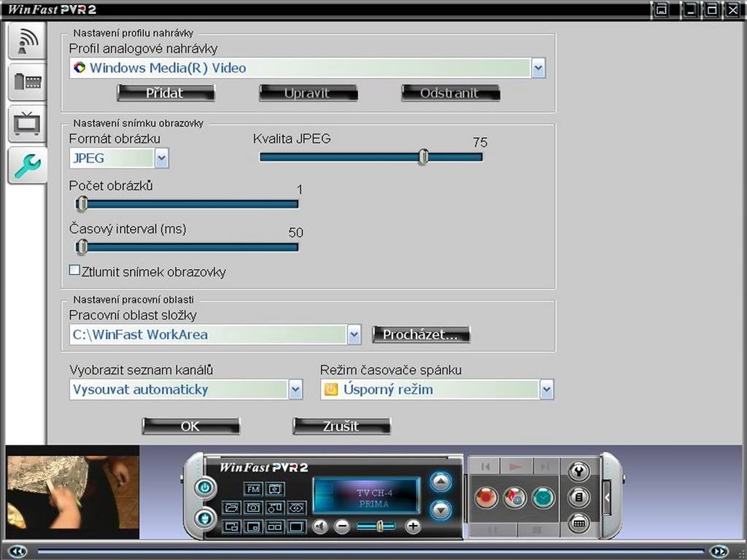The image size is (747, 560).
Task: Open the antenna signal sidebar icon
Action: [27, 41]
